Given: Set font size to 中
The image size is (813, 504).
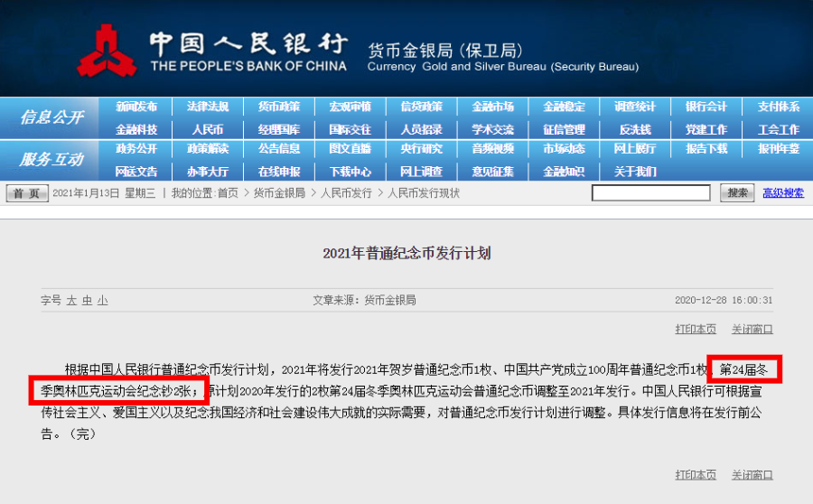Looking at the screenshot, I should coord(87,301).
